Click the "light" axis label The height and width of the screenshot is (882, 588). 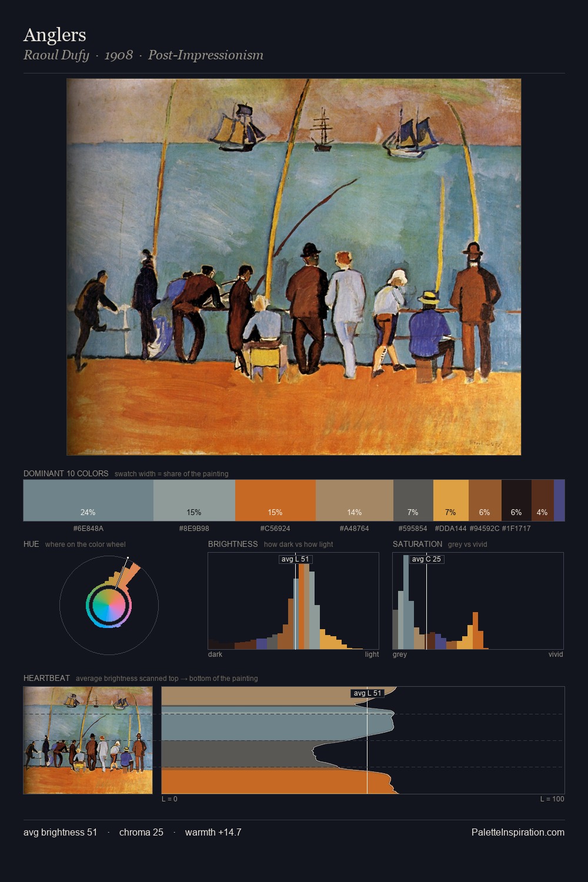[x=372, y=654]
